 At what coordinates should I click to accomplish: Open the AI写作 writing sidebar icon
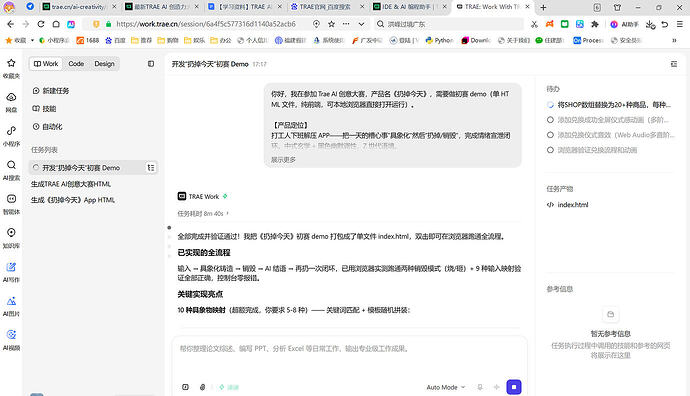11,271
